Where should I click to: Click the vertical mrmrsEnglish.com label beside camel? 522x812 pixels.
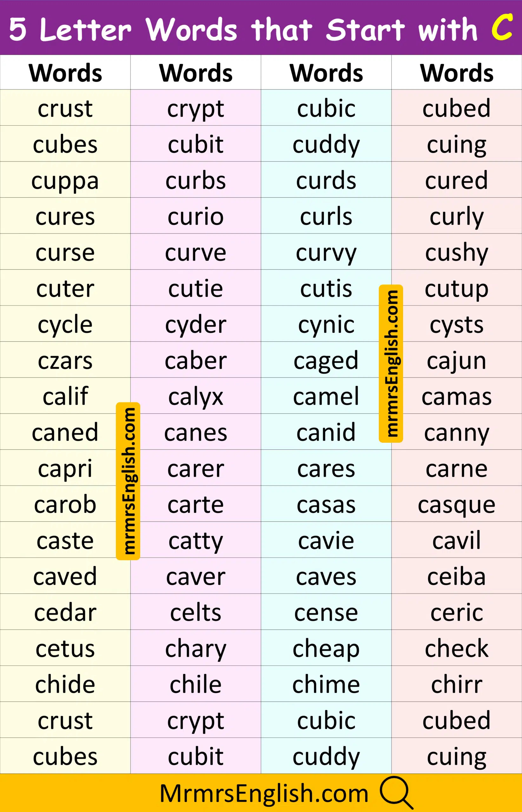(x=391, y=363)
